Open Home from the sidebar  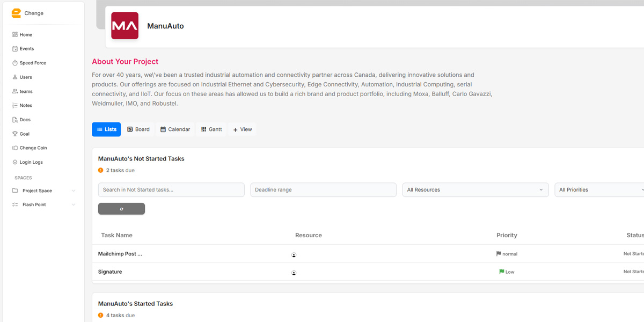26,35
